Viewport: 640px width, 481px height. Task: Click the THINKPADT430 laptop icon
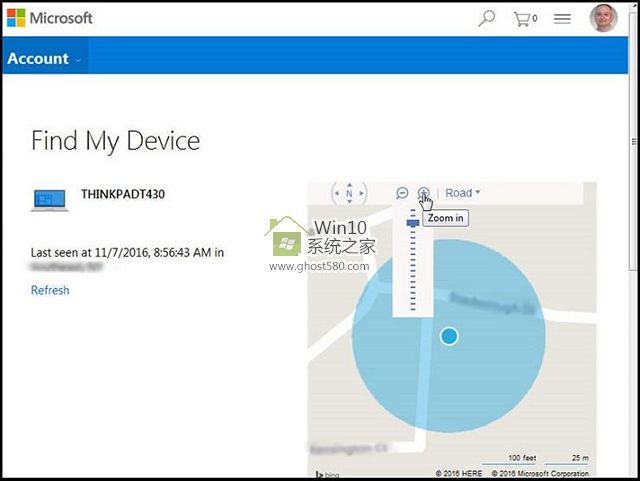click(x=49, y=200)
